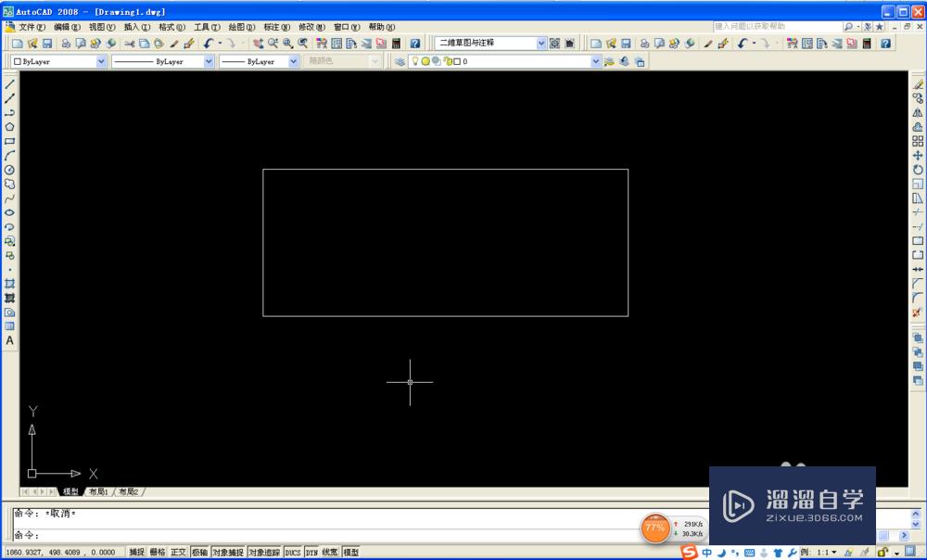This screenshot has height=560, width=927.
Task: Click the Zoom Previous icon
Action: (x=303, y=44)
